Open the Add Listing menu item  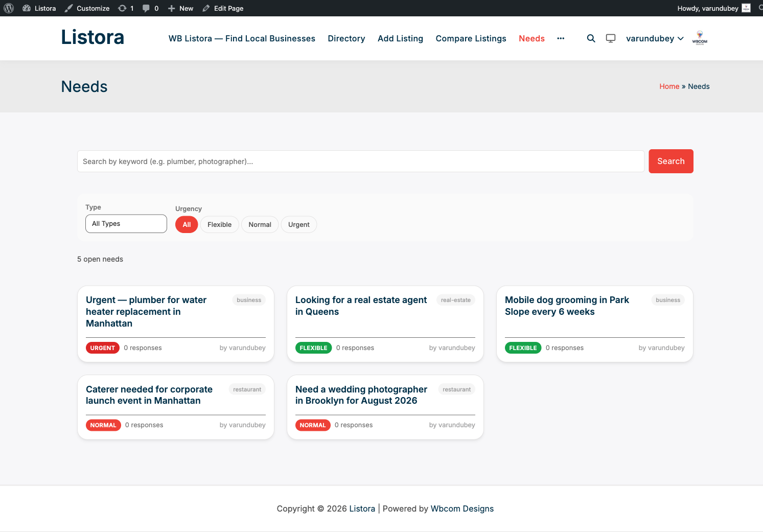coord(400,38)
